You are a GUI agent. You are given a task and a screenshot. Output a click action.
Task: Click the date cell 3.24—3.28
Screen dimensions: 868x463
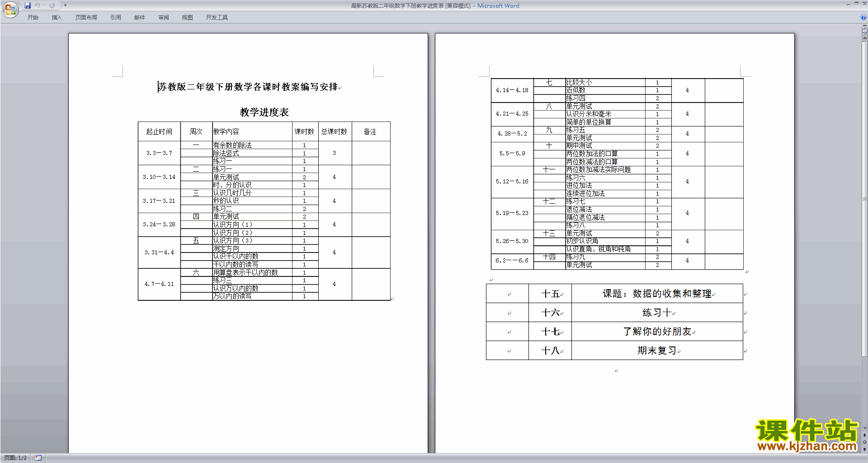(x=159, y=224)
